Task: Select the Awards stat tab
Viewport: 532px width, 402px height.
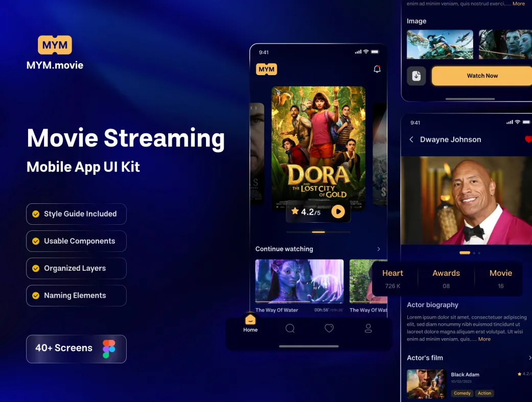Action: click(446, 278)
